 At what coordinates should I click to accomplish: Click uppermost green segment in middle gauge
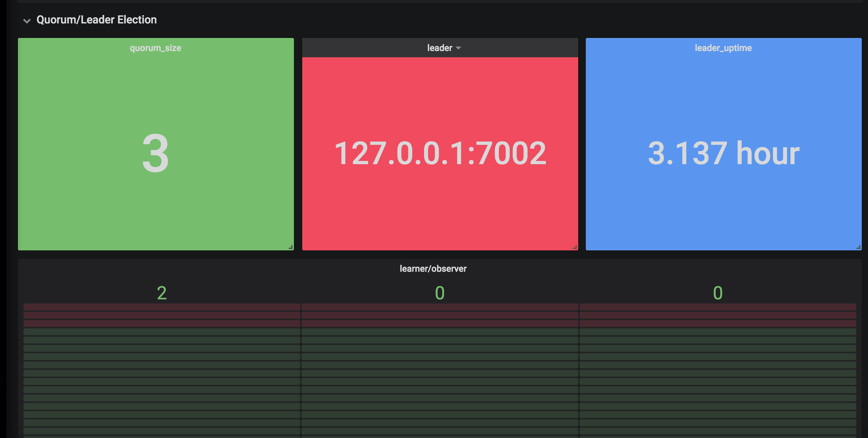pos(440,332)
